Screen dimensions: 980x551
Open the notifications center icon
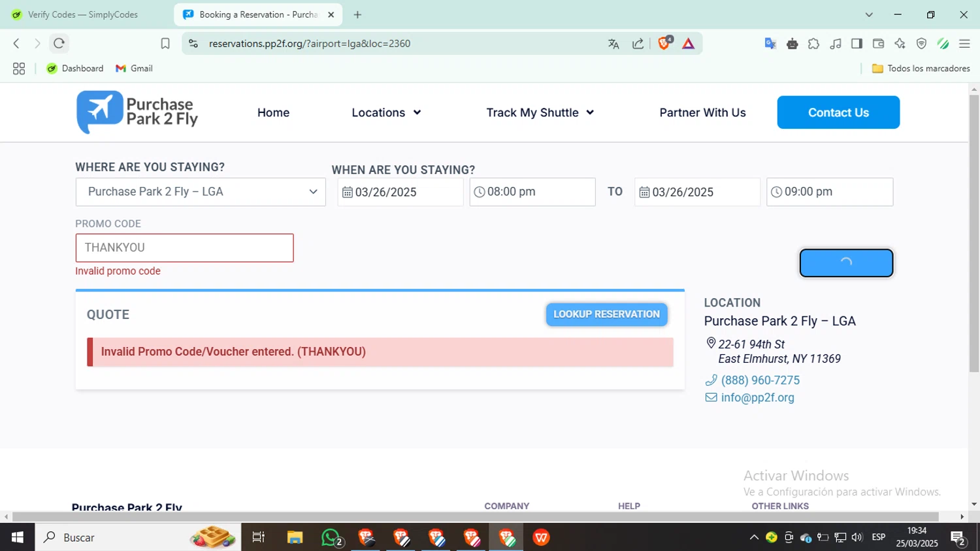pyautogui.click(x=958, y=538)
